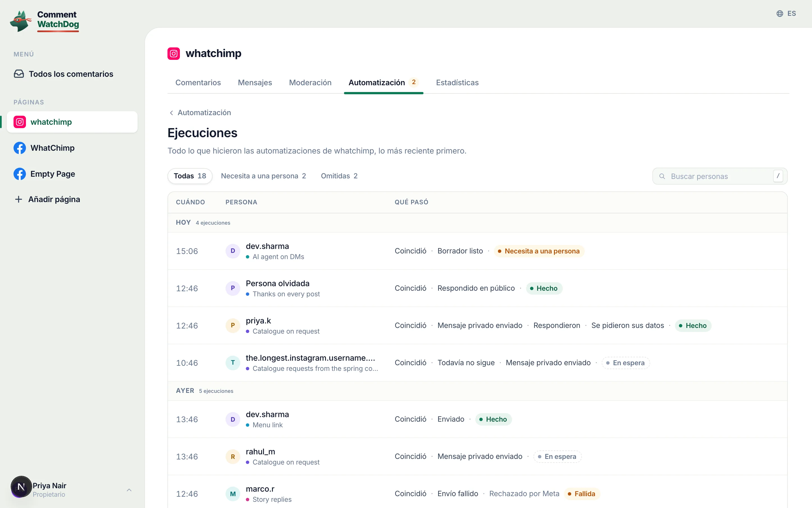The height and width of the screenshot is (508, 812).
Task: Go back via the Automatización breadcrumb chevron
Action: (x=171, y=113)
